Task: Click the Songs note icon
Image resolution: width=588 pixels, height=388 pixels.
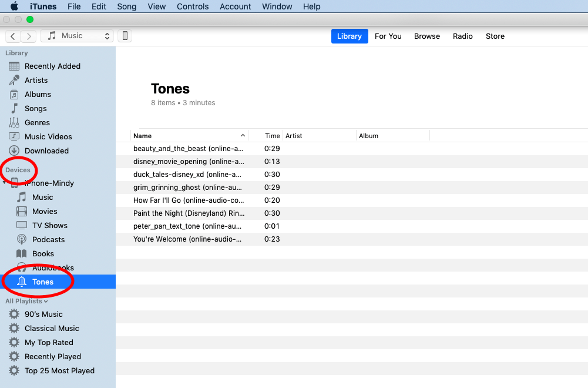Action: point(14,108)
